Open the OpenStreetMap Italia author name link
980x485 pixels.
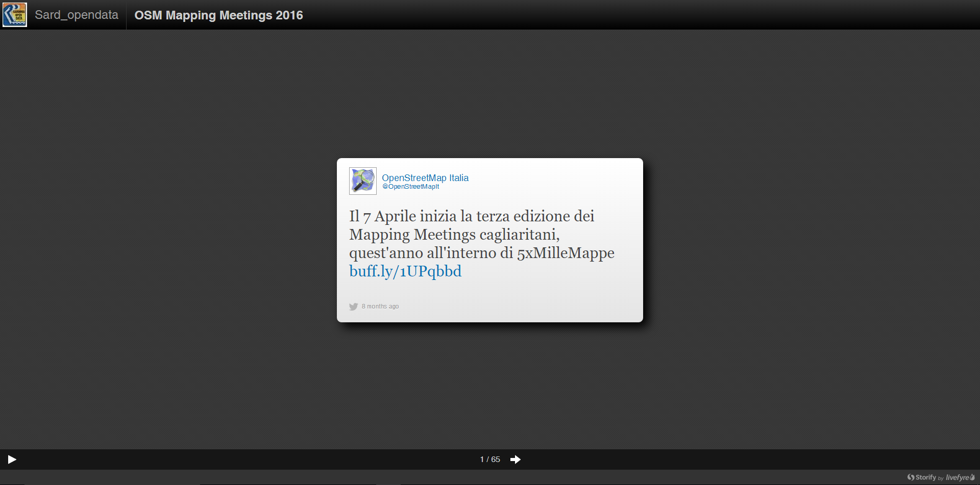425,177
